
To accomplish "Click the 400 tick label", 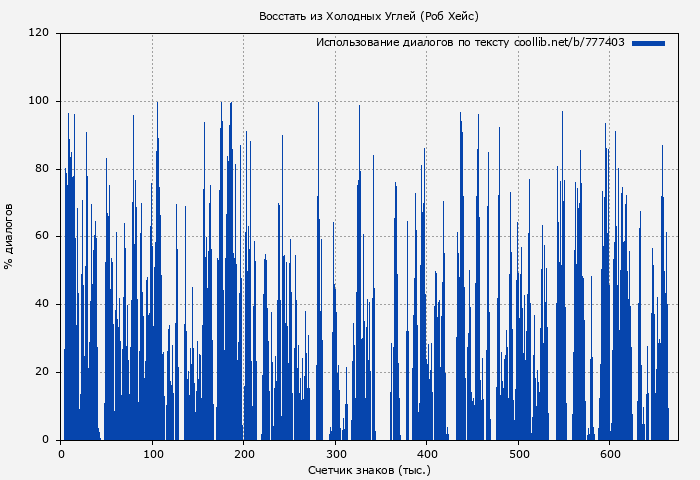I will point(427,454).
